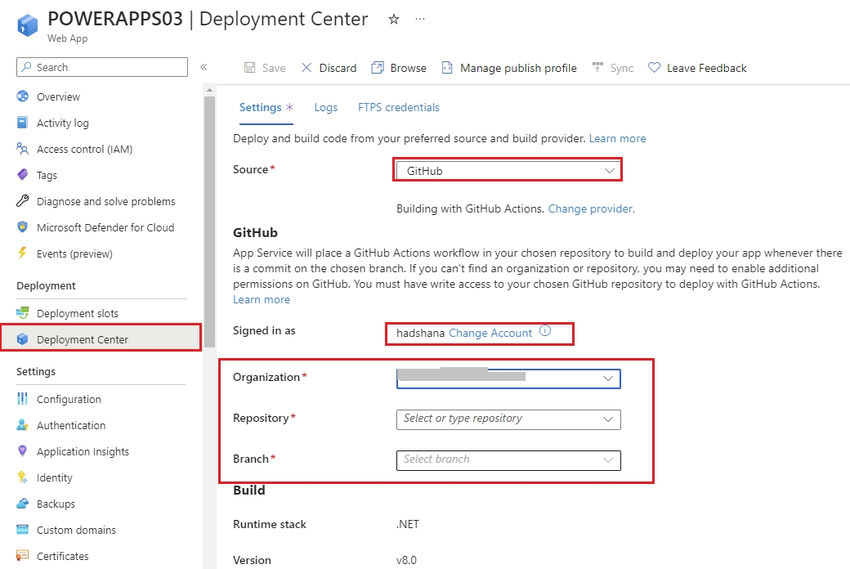This screenshot has width=850, height=569.
Task: Open the Source dropdown showing GitHub
Action: (508, 171)
